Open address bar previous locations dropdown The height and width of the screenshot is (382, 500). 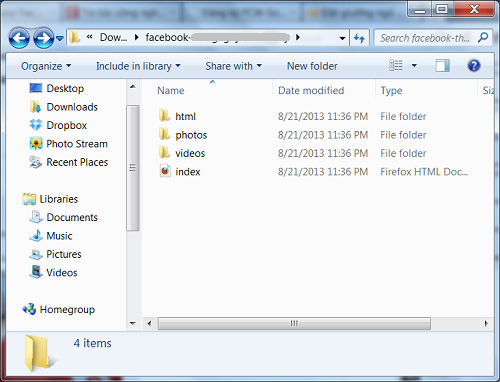point(342,38)
